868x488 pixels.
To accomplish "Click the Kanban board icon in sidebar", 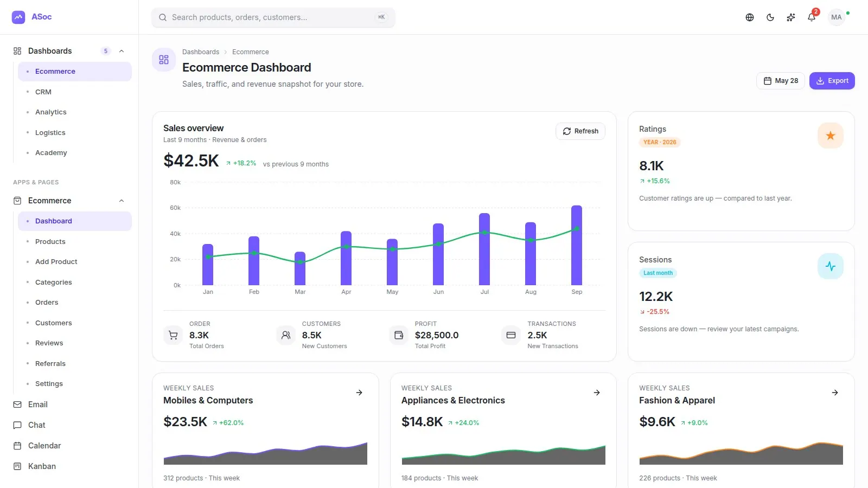I will coord(17,466).
